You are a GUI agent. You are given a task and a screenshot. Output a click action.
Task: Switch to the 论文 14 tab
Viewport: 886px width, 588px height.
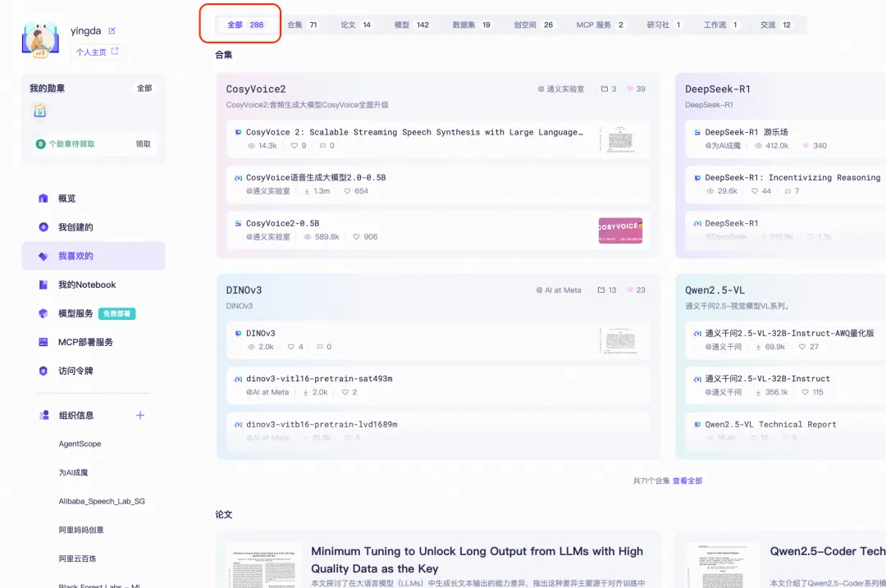[x=356, y=25]
